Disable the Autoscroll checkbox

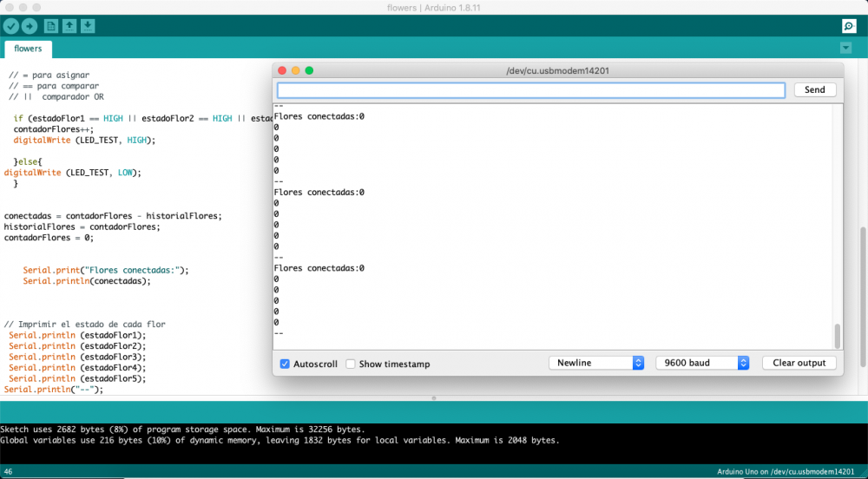pyautogui.click(x=285, y=364)
